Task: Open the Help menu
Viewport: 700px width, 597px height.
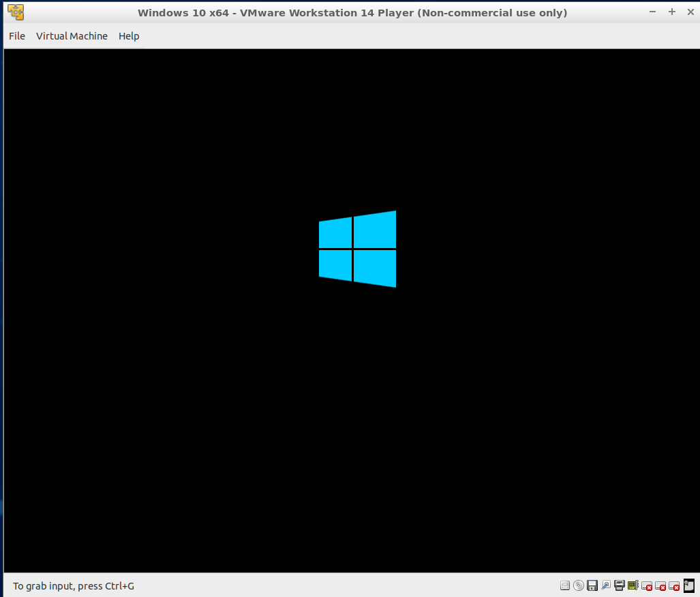Action: [x=129, y=36]
